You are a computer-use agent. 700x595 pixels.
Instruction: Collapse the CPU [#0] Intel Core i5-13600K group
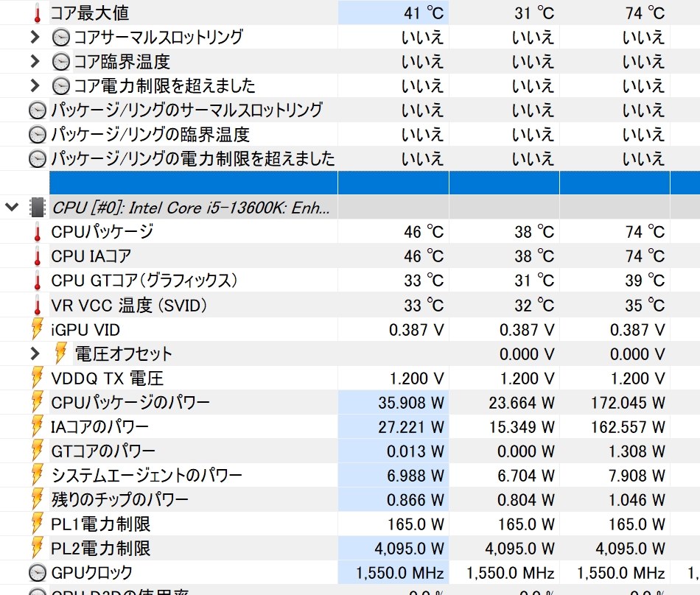pos(12,207)
